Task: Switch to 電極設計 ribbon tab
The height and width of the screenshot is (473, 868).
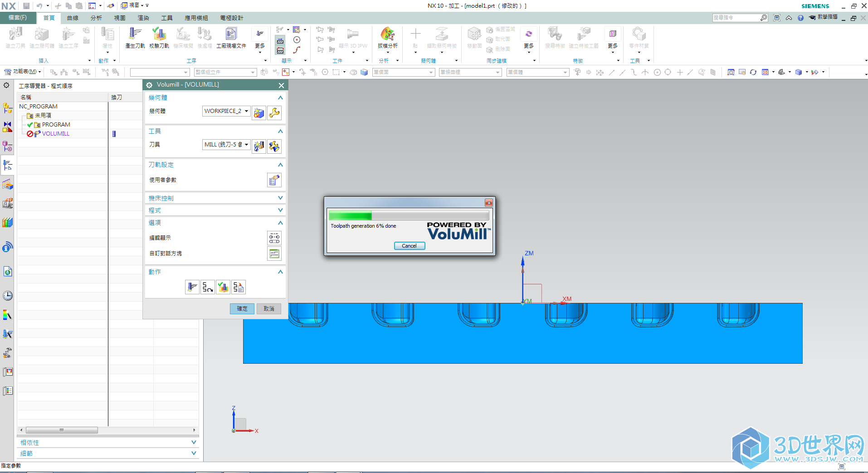Action: point(232,18)
